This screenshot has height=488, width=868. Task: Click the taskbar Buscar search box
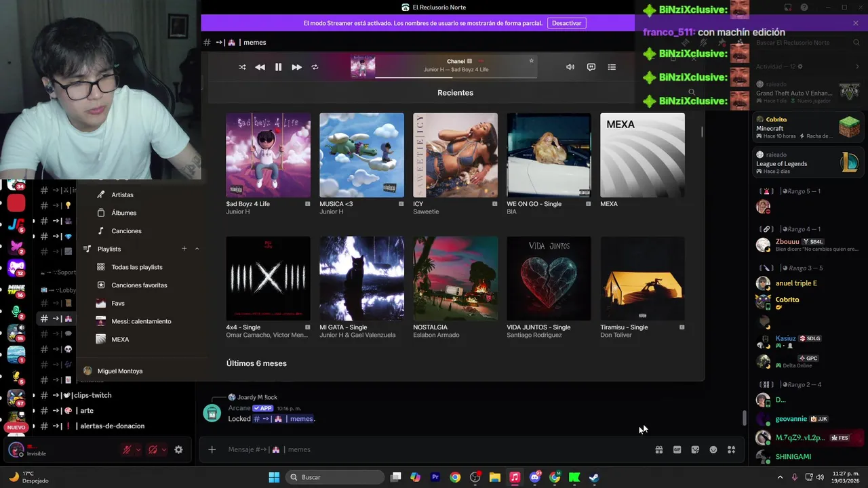[335, 477]
